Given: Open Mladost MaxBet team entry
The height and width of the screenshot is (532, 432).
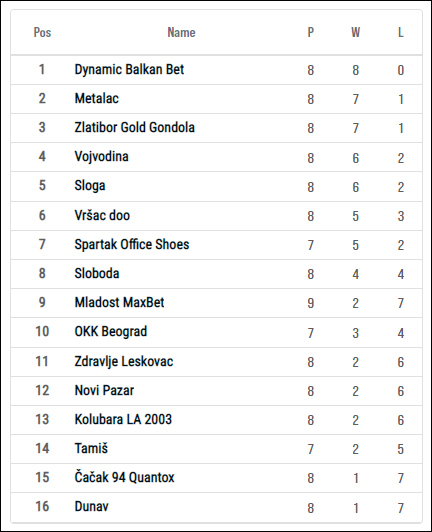Looking at the screenshot, I should [x=119, y=302].
